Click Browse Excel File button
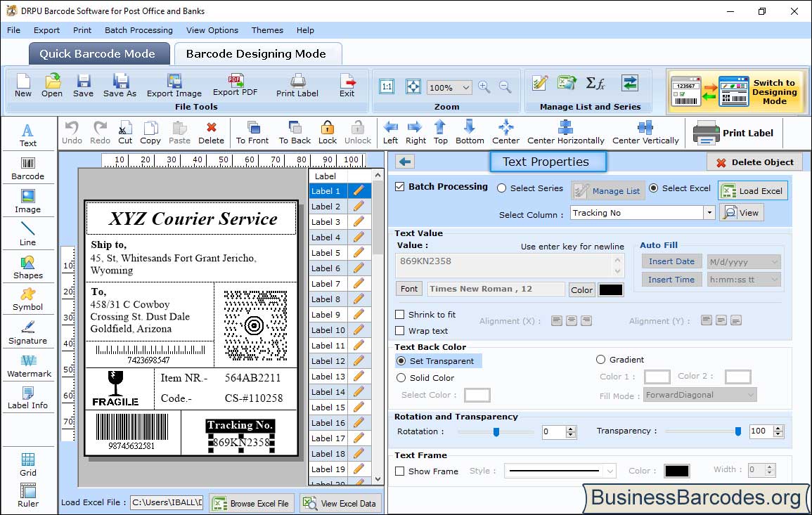Viewport: 812px width, 515px height. click(x=252, y=503)
